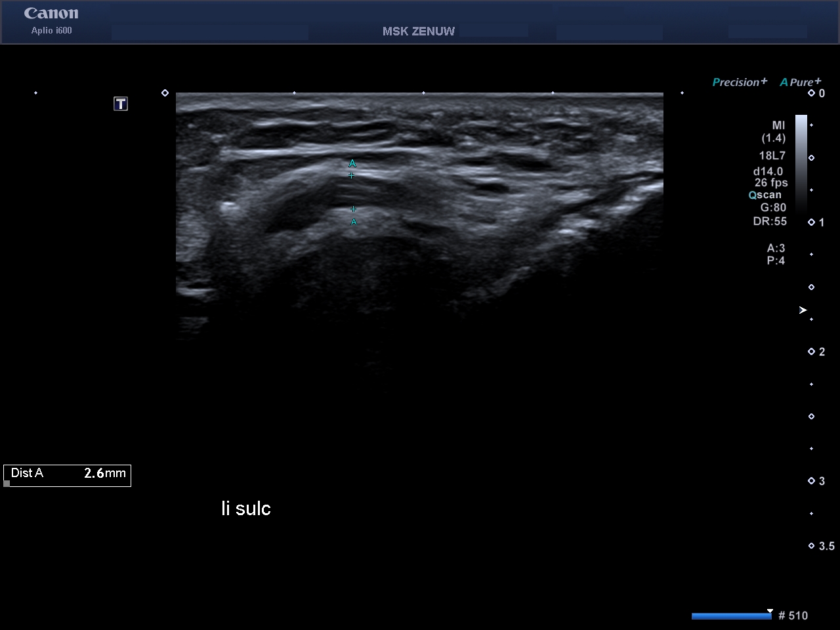This screenshot has width=840, height=630.
Task: Select the Dist A 2.6mm measurement result
Action: tap(68, 473)
